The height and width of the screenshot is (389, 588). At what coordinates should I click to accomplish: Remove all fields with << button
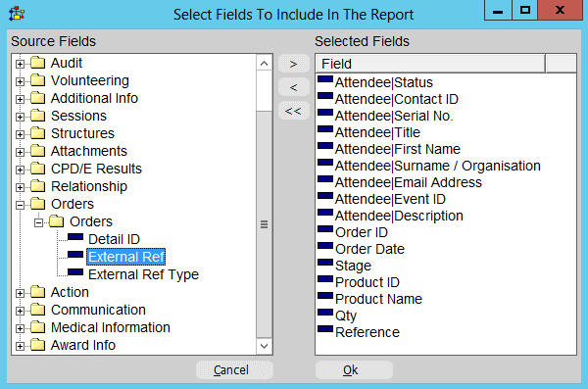[x=294, y=111]
